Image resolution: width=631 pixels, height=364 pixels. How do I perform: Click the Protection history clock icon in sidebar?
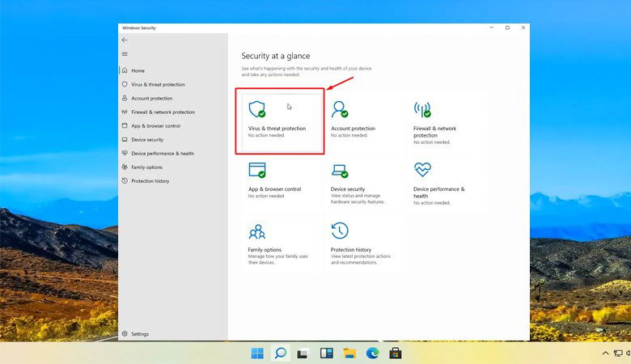(x=125, y=180)
